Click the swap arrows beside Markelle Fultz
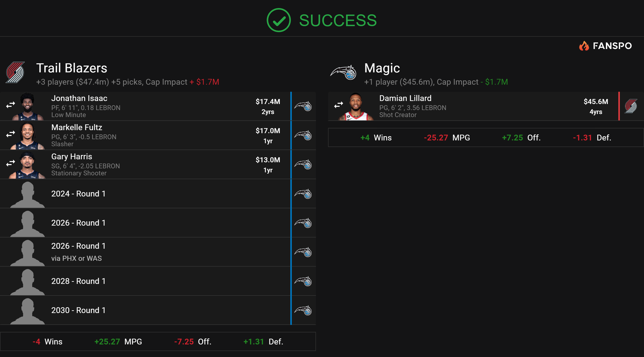The height and width of the screenshot is (357, 644). point(11,134)
